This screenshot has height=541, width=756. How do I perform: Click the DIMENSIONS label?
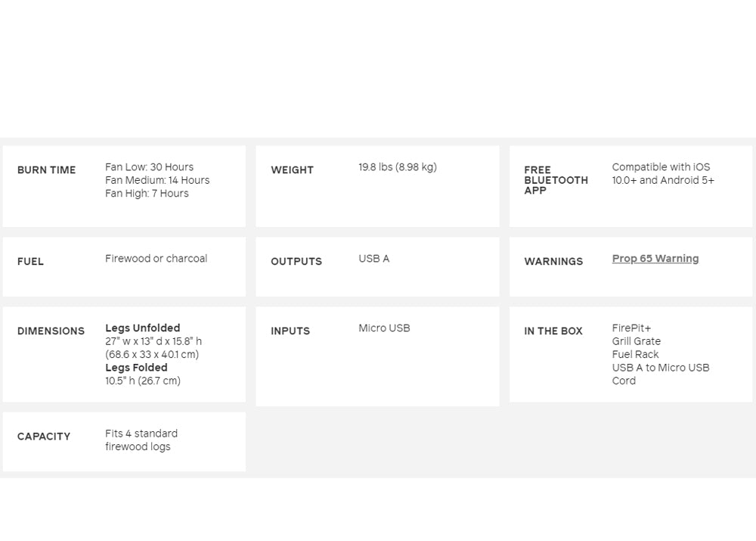[x=51, y=331]
